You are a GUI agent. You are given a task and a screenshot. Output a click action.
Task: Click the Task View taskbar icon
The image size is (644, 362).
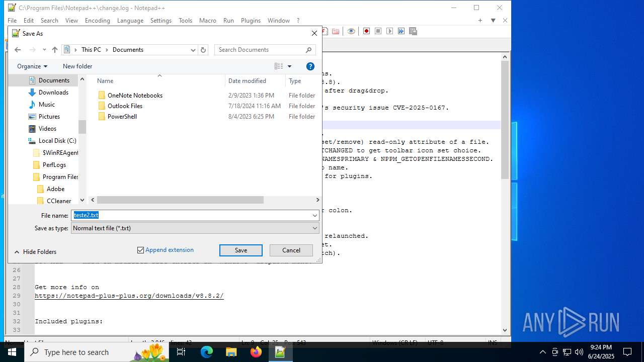click(181, 352)
